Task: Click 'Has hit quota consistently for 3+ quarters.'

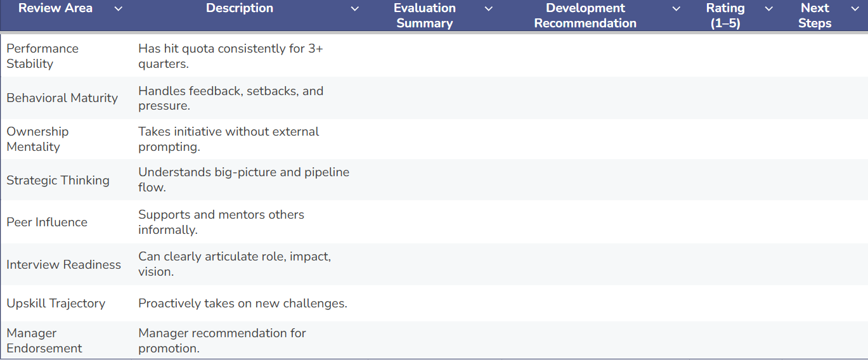Action: point(231,56)
